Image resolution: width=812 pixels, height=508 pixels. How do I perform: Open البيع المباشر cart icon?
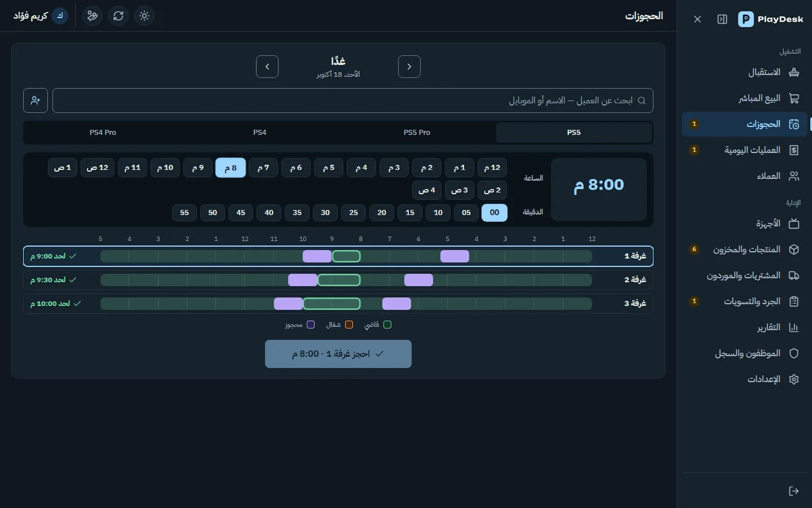(794, 98)
